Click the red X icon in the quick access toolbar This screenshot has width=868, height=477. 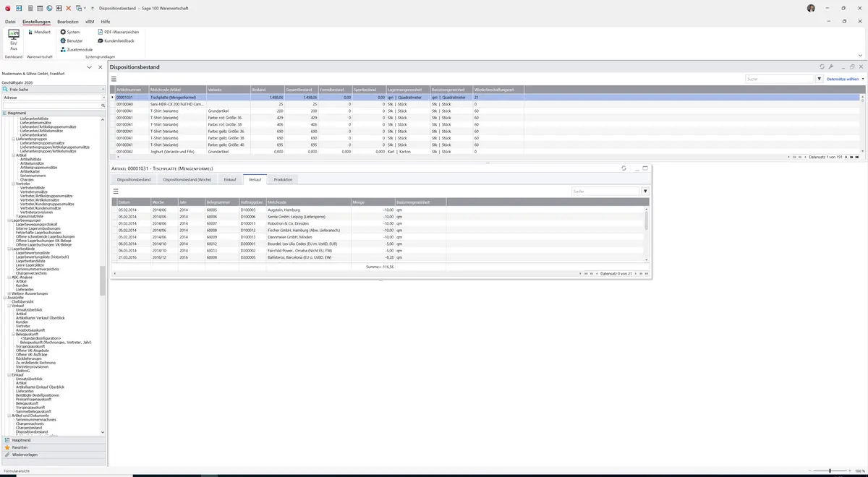69,8
